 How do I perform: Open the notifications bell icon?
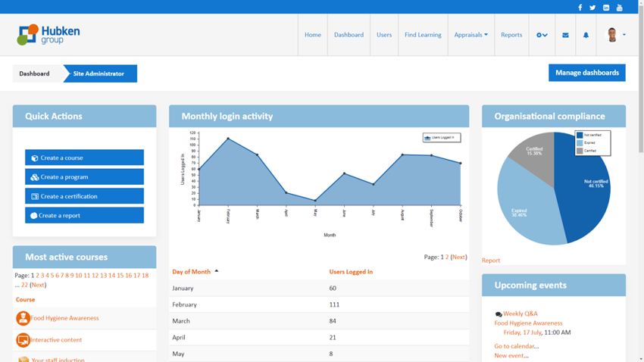point(586,35)
